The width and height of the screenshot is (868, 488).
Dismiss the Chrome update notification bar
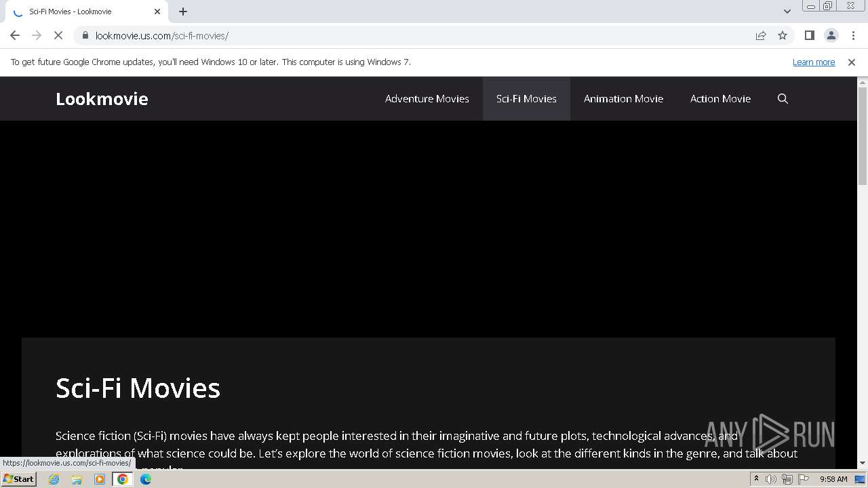852,62
